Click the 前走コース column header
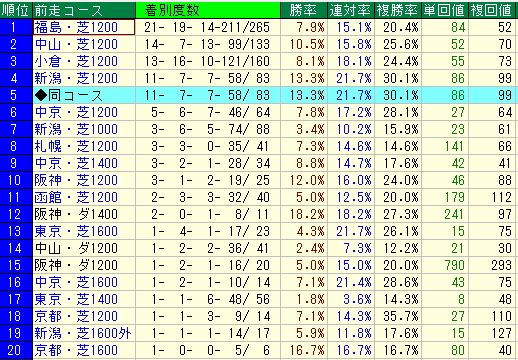The height and width of the screenshot is (360, 518). 84,10
